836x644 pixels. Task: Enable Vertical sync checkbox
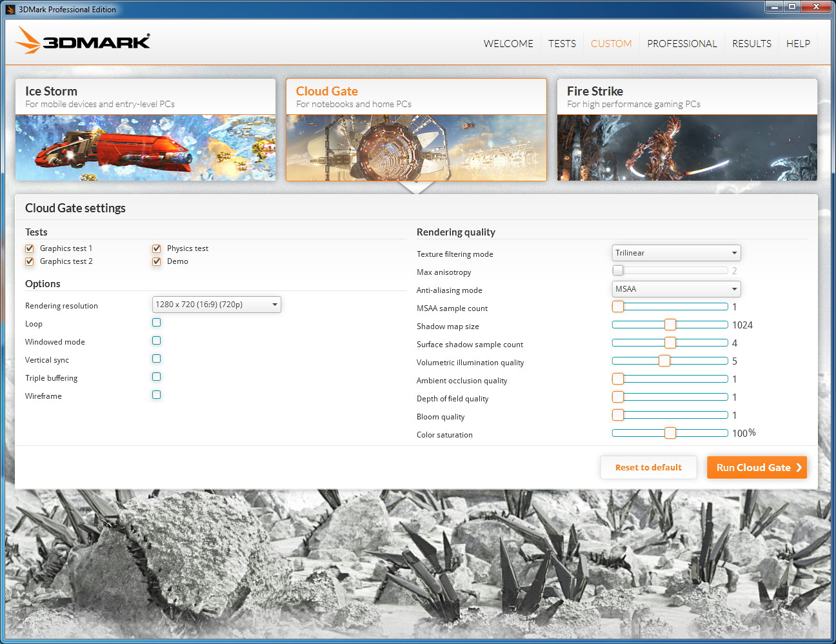tap(156, 359)
